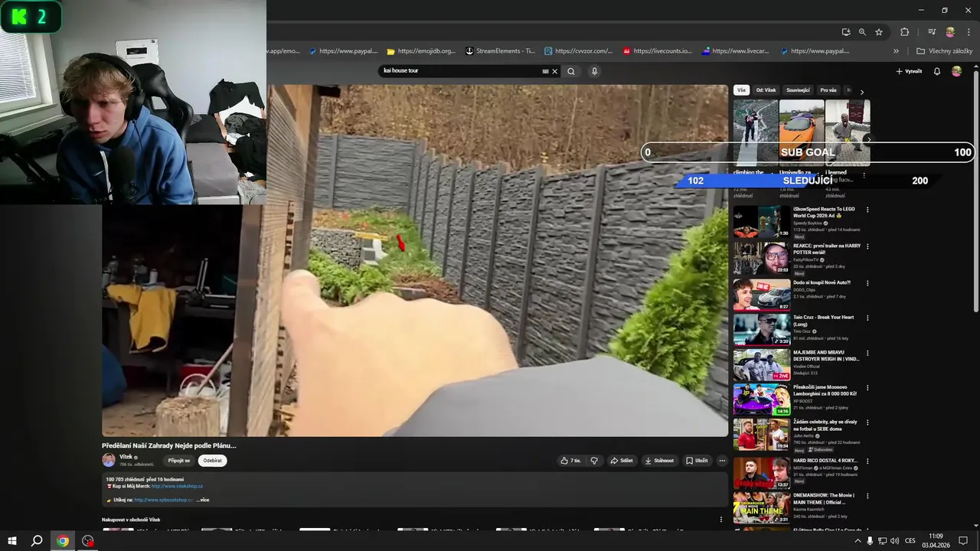Click Sdílet share button
The image size is (980, 551).
pyautogui.click(x=622, y=461)
